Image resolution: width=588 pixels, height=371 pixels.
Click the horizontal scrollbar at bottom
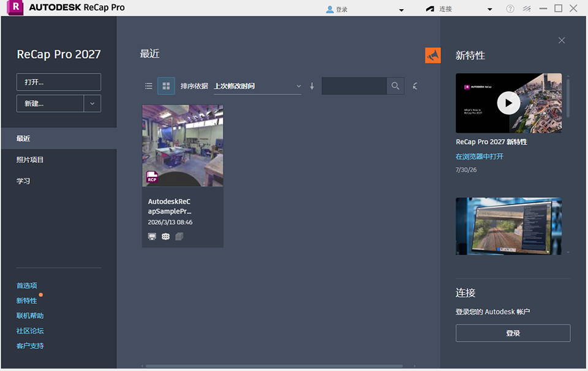[274, 366]
